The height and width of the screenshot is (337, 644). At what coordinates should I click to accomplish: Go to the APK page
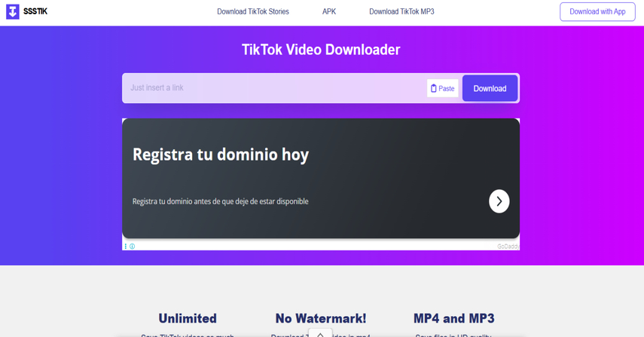[329, 12]
